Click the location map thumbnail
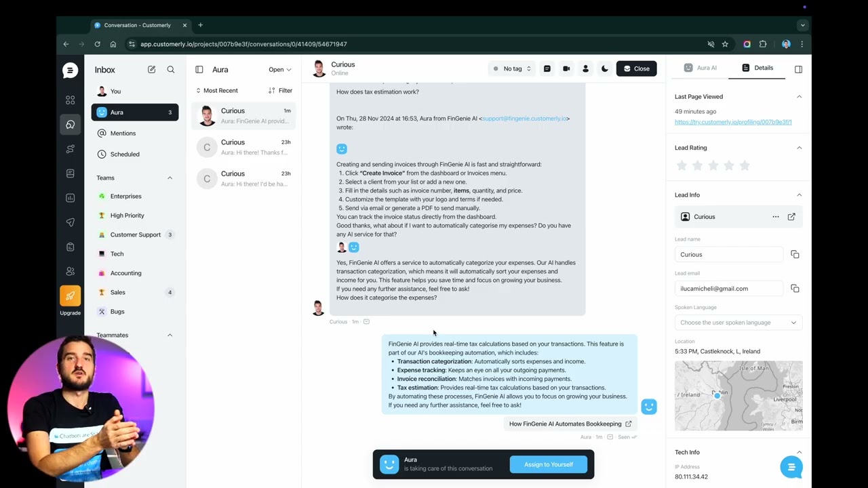Viewport: 868px width, 488px height. point(738,396)
